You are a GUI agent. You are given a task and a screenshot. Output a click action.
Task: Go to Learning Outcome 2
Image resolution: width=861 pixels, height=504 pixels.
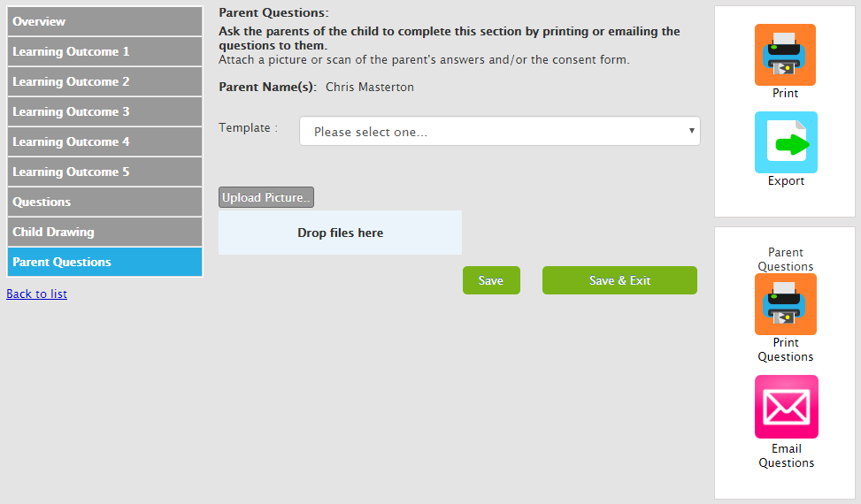pyautogui.click(x=104, y=81)
